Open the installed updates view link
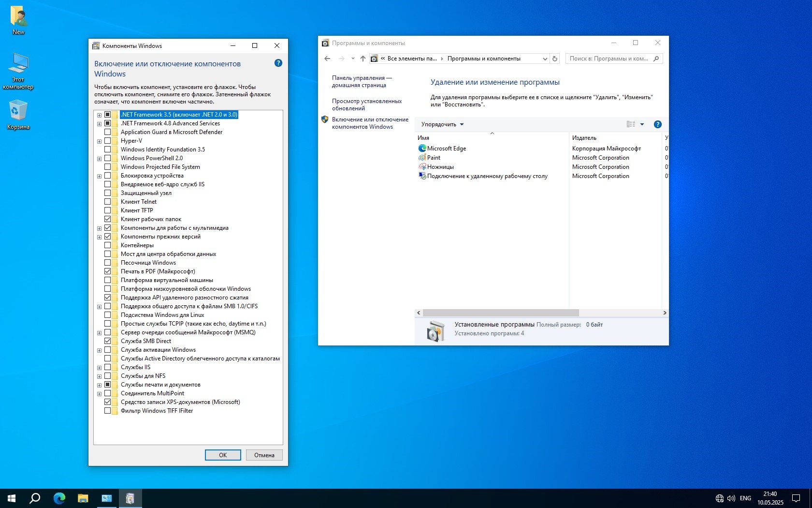Screen dimensions: 812x508 tap(366, 105)
